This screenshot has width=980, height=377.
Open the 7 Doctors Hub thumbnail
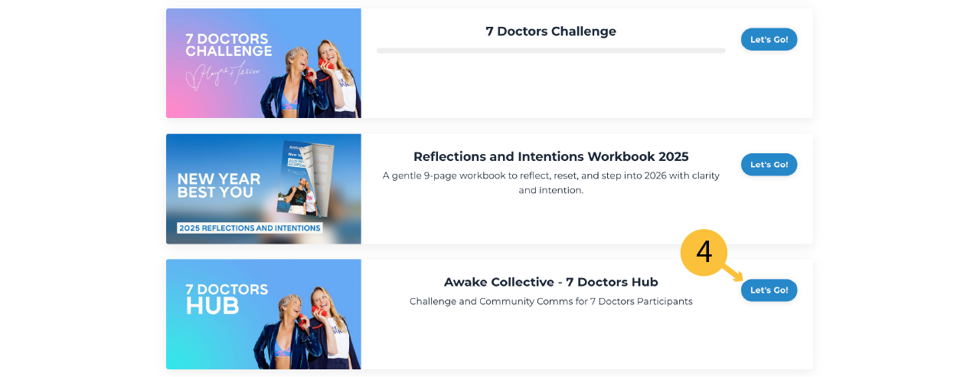pyautogui.click(x=263, y=314)
